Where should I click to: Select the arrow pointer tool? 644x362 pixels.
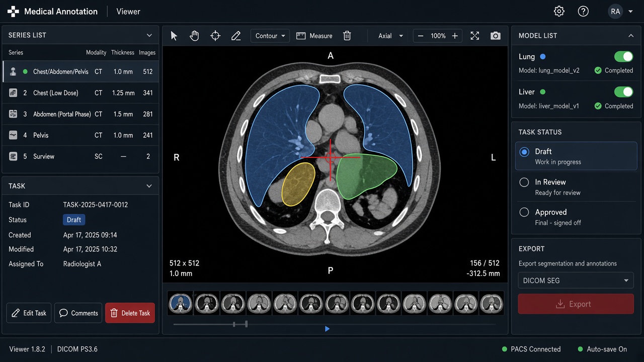[174, 36]
